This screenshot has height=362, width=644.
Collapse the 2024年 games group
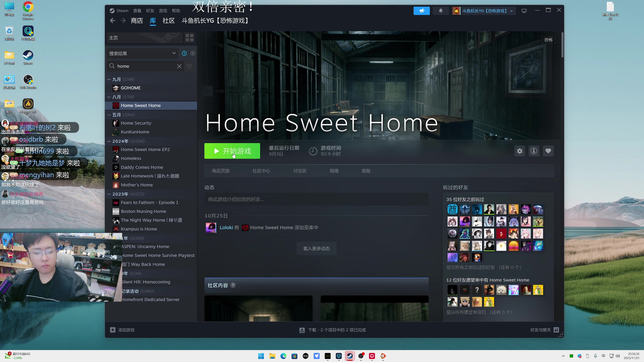pos(109,141)
